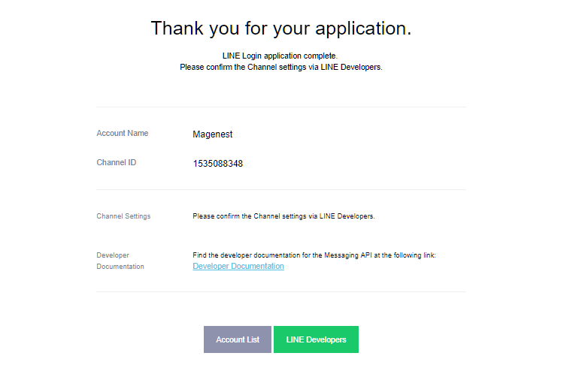This screenshot has height=365, width=588.
Task: Click the Account Name label
Action: tap(123, 134)
